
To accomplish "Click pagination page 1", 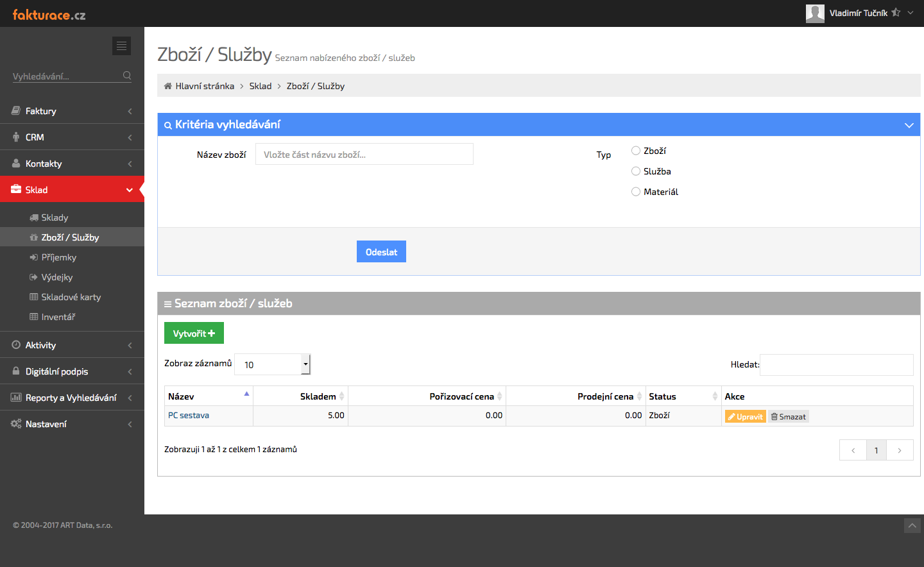I will [x=877, y=450].
